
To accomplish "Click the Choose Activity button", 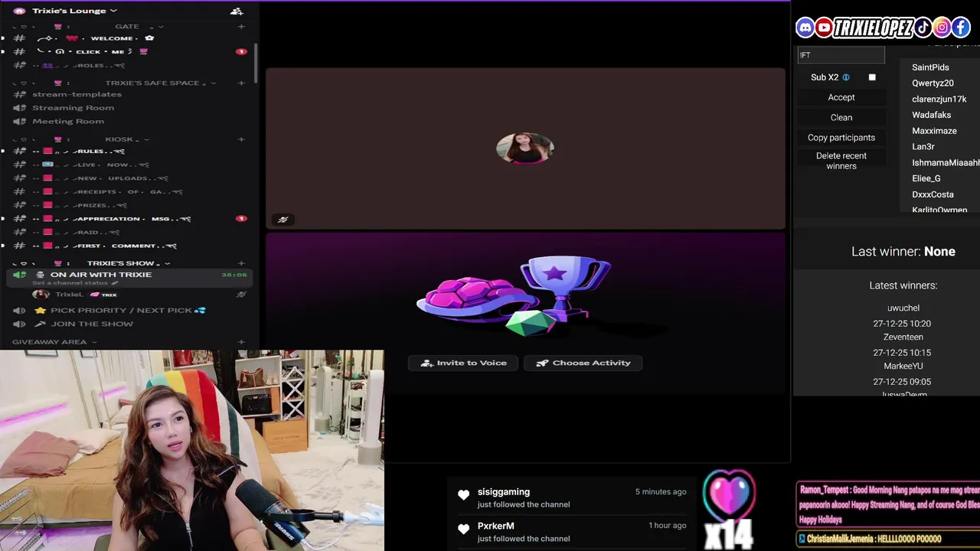I will [x=583, y=363].
